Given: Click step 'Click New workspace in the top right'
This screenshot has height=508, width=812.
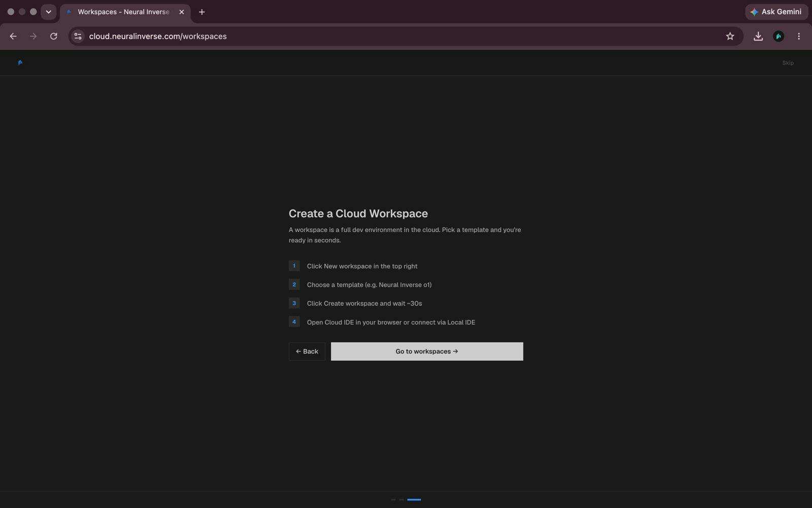Looking at the screenshot, I should (353, 266).
